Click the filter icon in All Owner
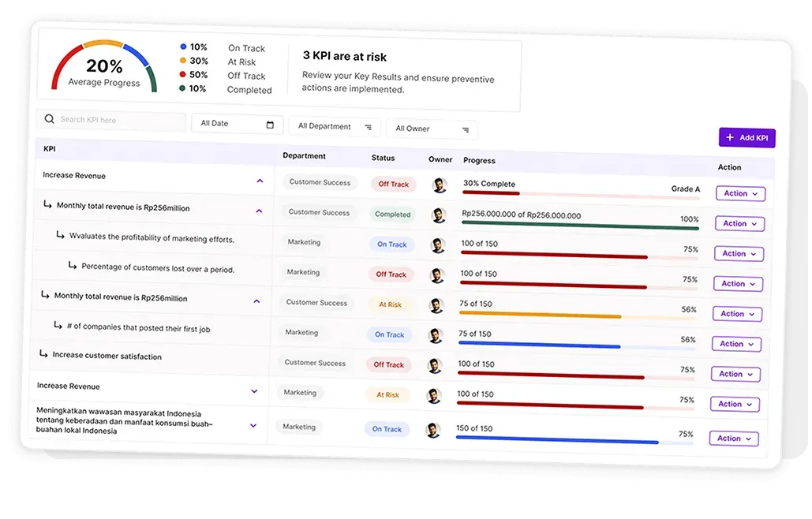Image resolution: width=812 pixels, height=519 pixels. tap(466, 129)
